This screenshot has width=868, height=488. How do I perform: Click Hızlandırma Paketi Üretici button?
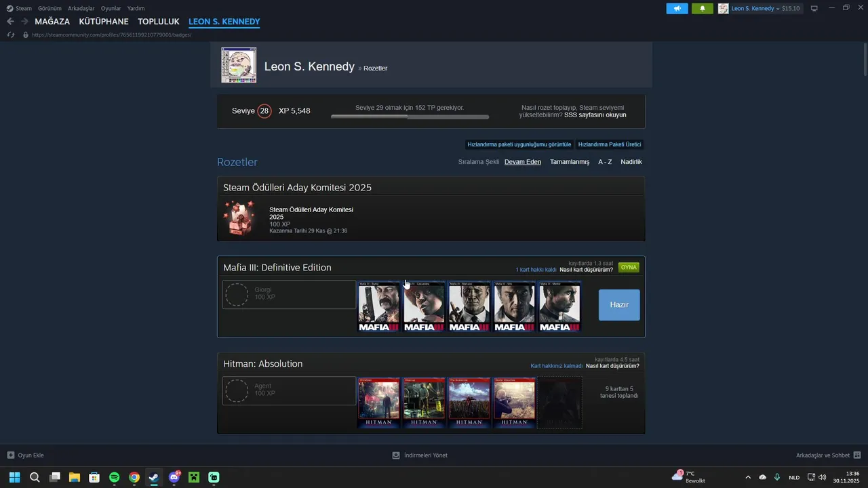click(610, 144)
